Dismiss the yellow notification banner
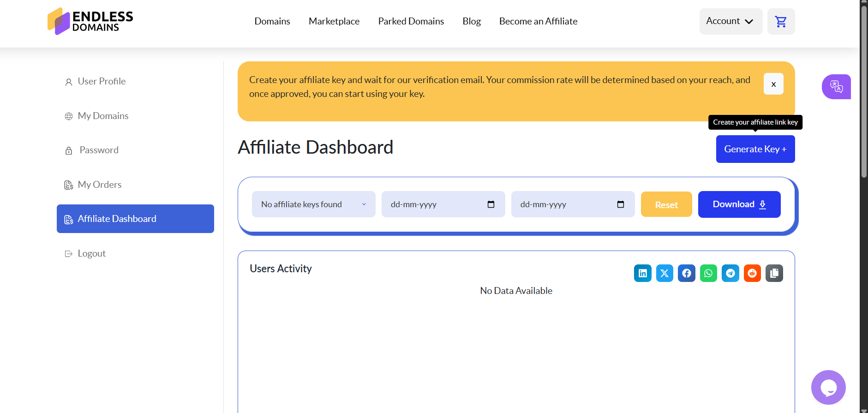 click(x=773, y=84)
